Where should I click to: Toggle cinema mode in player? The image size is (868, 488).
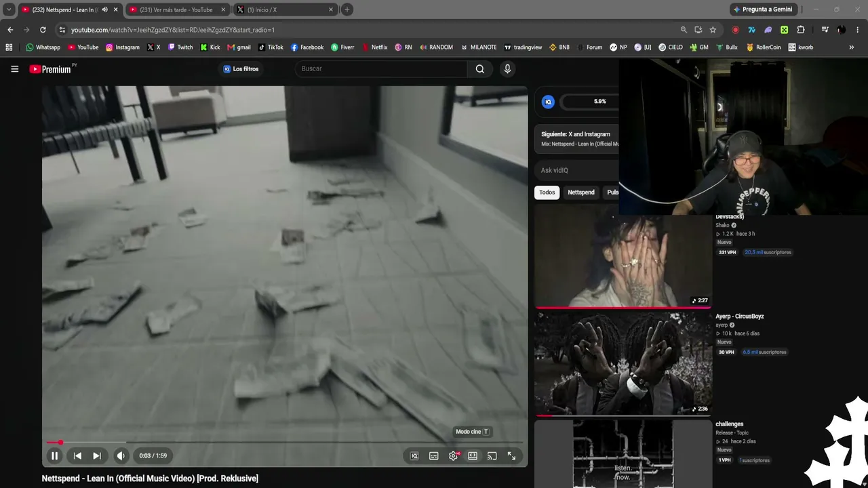pos(473,456)
